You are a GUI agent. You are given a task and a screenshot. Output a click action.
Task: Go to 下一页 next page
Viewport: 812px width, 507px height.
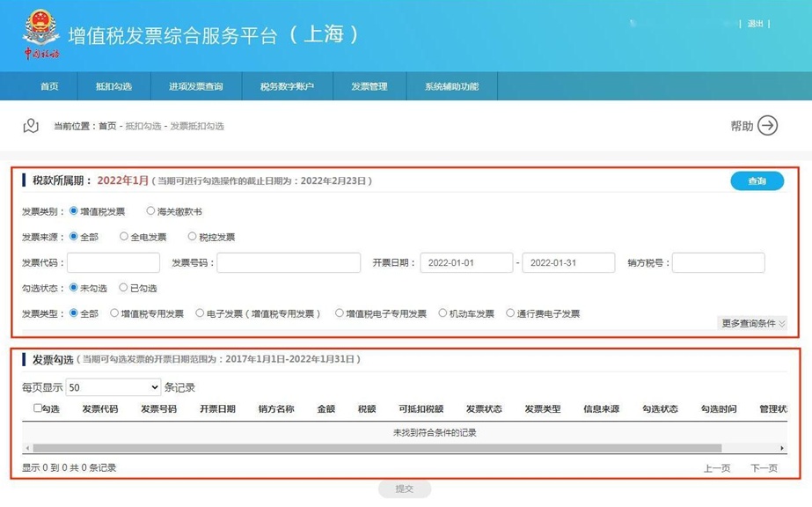(764, 468)
